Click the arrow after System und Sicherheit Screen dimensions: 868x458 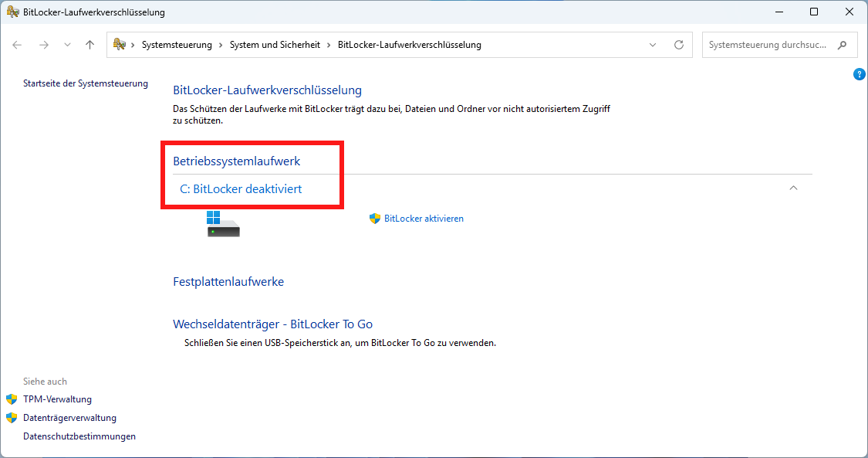329,45
